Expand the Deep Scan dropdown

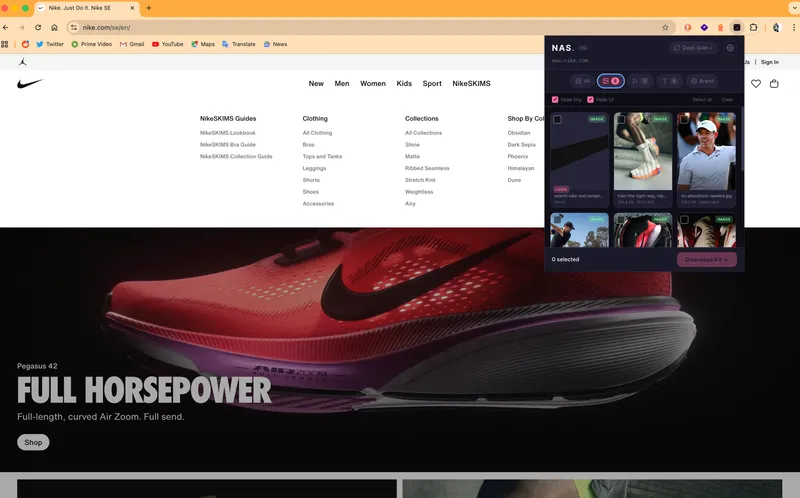click(694, 48)
